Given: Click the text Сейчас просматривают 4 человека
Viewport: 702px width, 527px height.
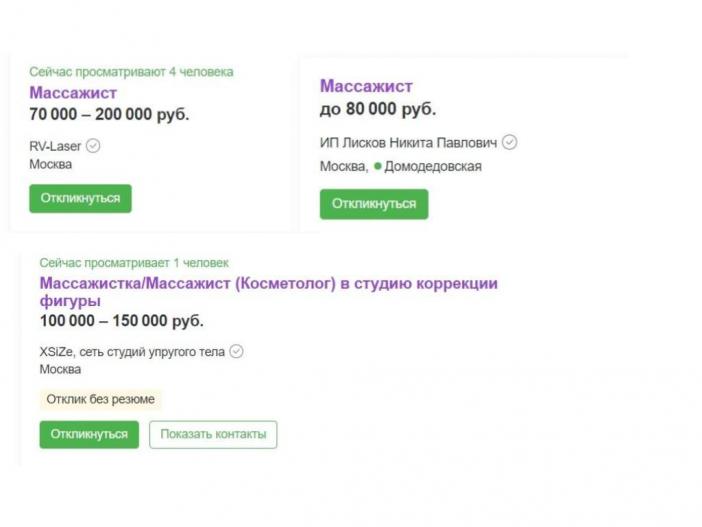Looking at the screenshot, I should coord(131,72).
